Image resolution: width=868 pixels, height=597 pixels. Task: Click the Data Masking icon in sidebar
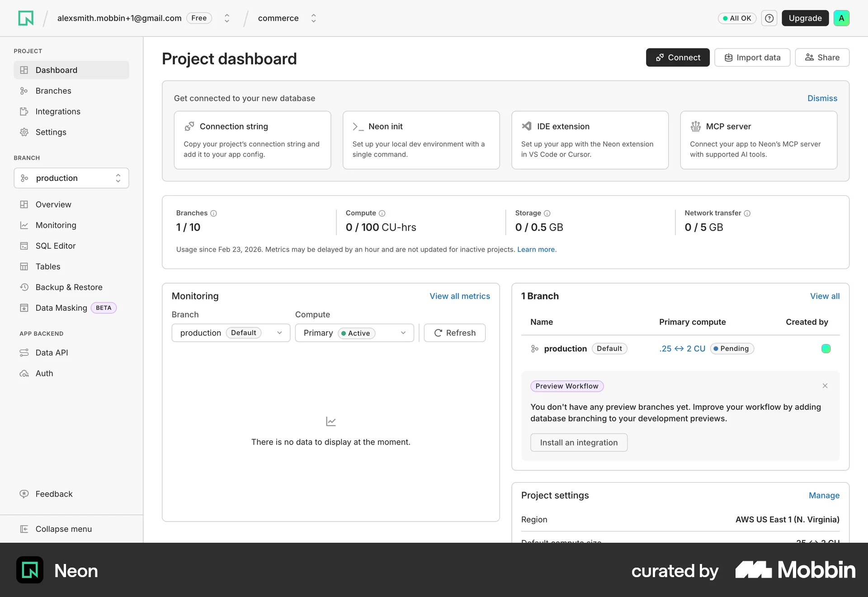click(x=24, y=308)
